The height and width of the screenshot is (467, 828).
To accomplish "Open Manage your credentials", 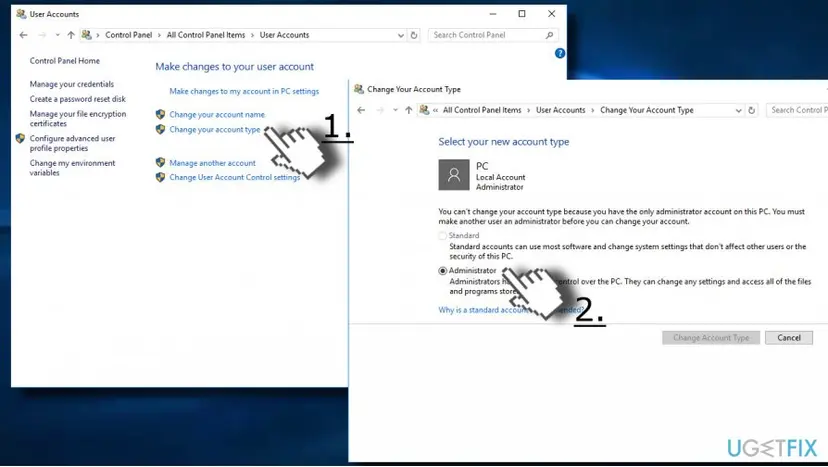I will click(71, 84).
